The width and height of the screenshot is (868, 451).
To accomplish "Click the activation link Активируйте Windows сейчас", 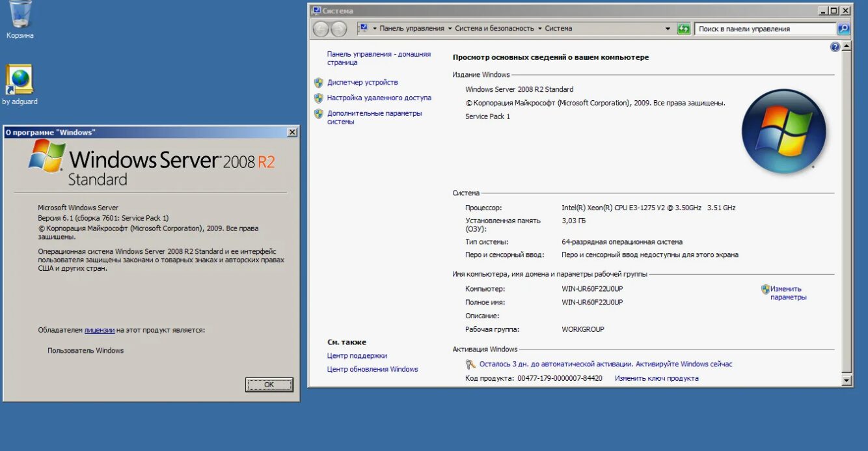I will pyautogui.click(x=684, y=364).
